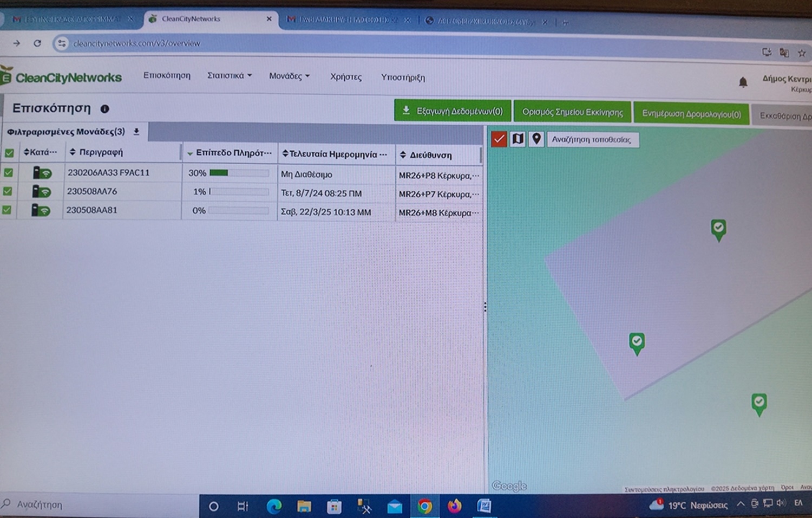Toggle the select-all checkbox in table header
812x518 pixels.
pos(9,153)
